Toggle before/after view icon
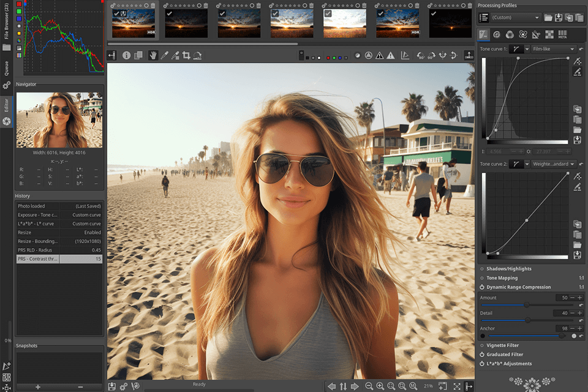Screen dimensions: 588x392 click(138, 56)
